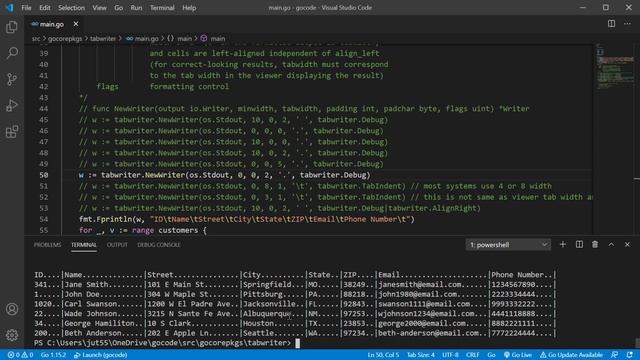Open the Go menu
The width and height of the screenshot is (640, 360).
119,8
